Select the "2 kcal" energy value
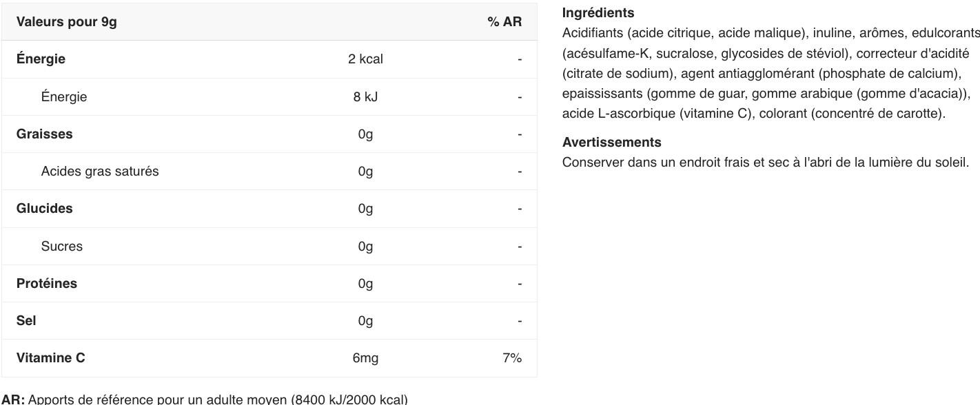 point(365,59)
